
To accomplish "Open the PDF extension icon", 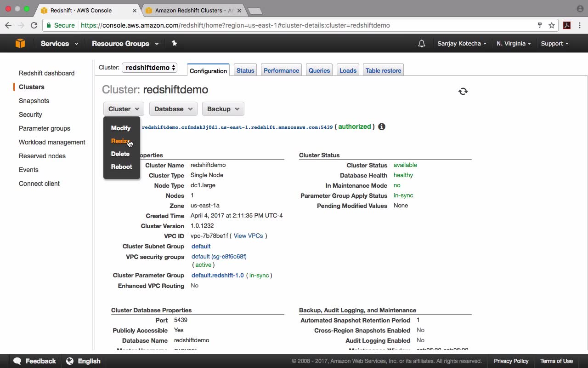I will 567,25.
